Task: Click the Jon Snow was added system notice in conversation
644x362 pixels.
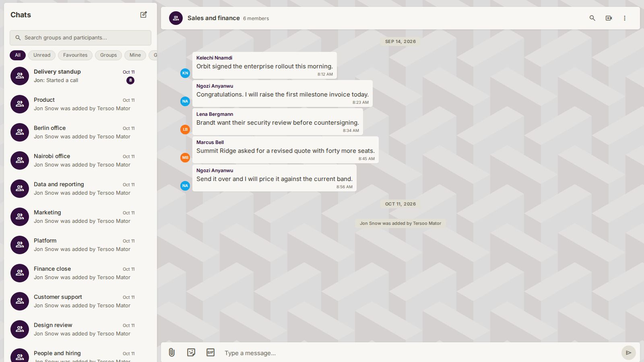Action: pos(400,223)
